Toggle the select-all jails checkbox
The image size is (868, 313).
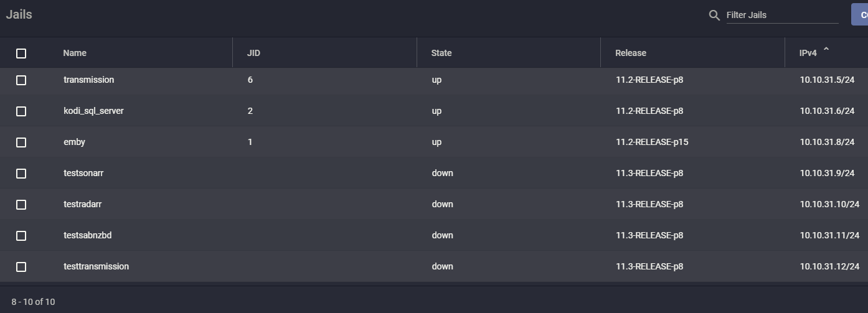[x=21, y=54]
